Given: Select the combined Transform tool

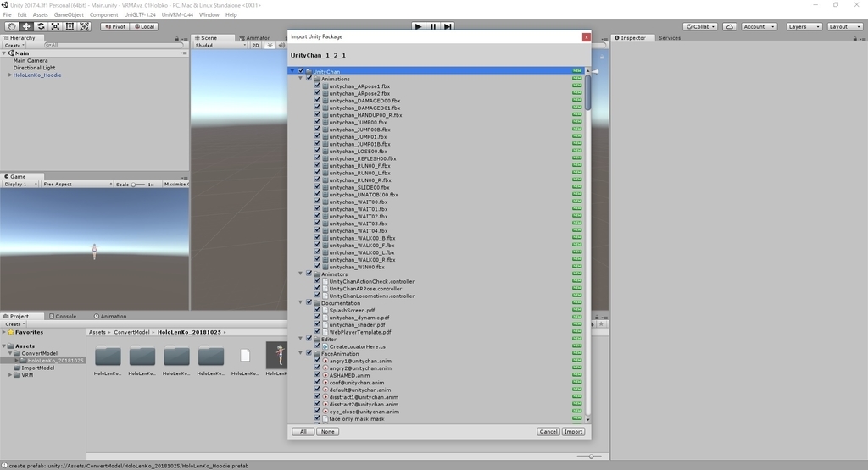Looking at the screenshot, I should (84, 26).
